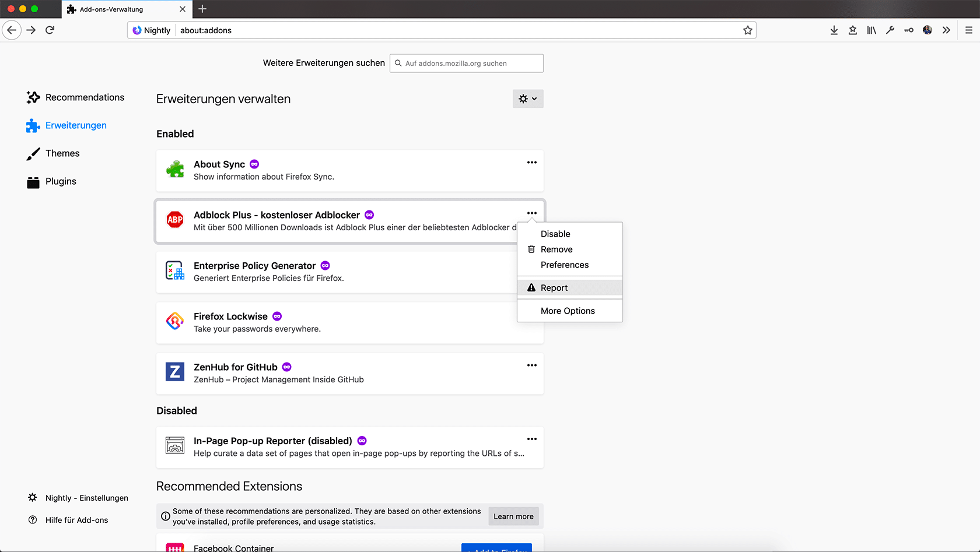Click the Firefox Lockwise extension icon
Screen dimensions: 980x552
pos(175,321)
